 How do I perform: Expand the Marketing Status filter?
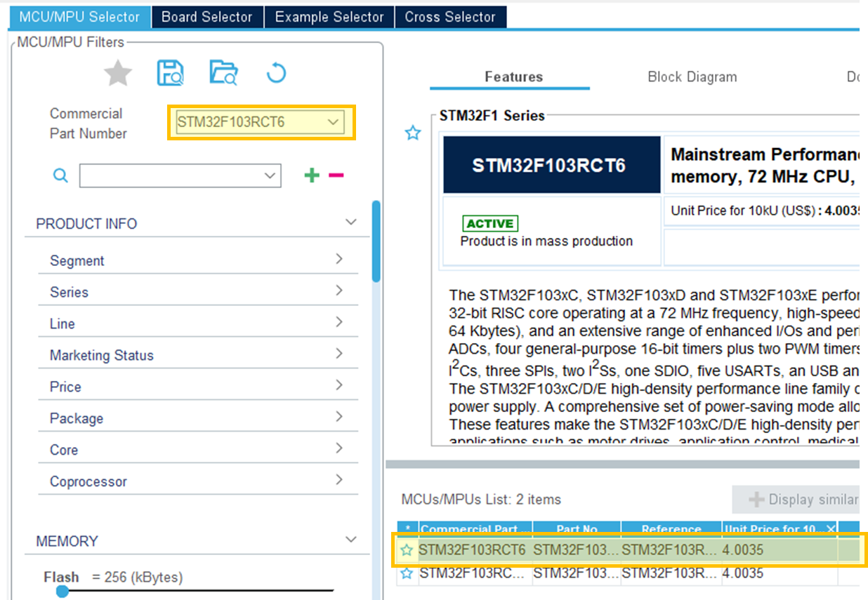339,354
